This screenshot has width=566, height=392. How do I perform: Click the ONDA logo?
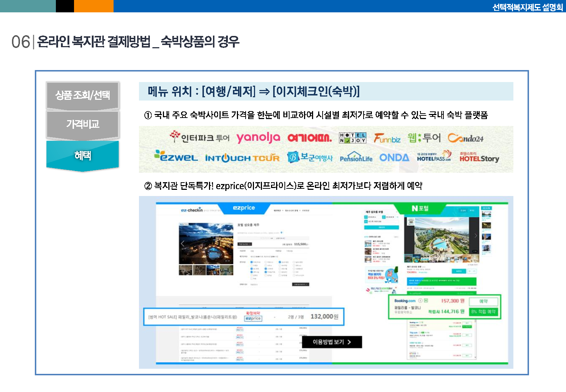pyautogui.click(x=394, y=158)
